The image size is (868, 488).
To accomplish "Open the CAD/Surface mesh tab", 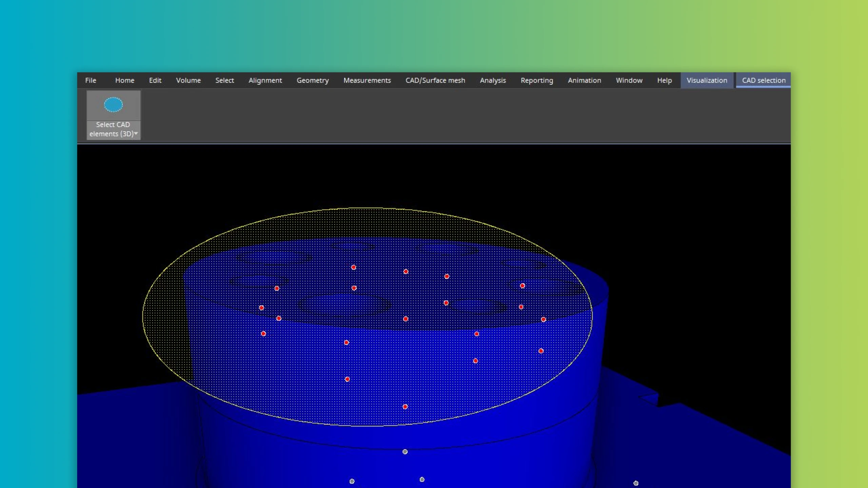I will coord(435,80).
